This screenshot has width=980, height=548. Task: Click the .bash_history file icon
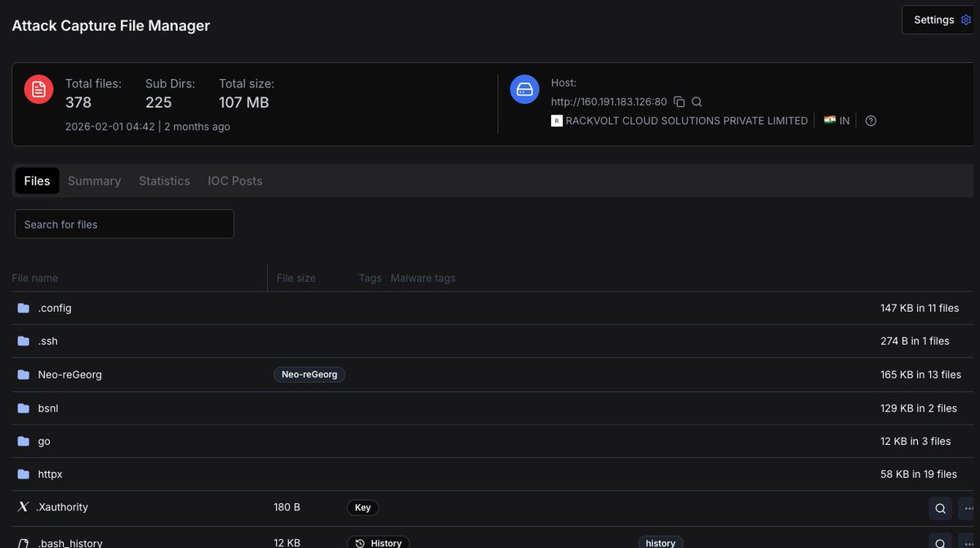click(x=23, y=542)
